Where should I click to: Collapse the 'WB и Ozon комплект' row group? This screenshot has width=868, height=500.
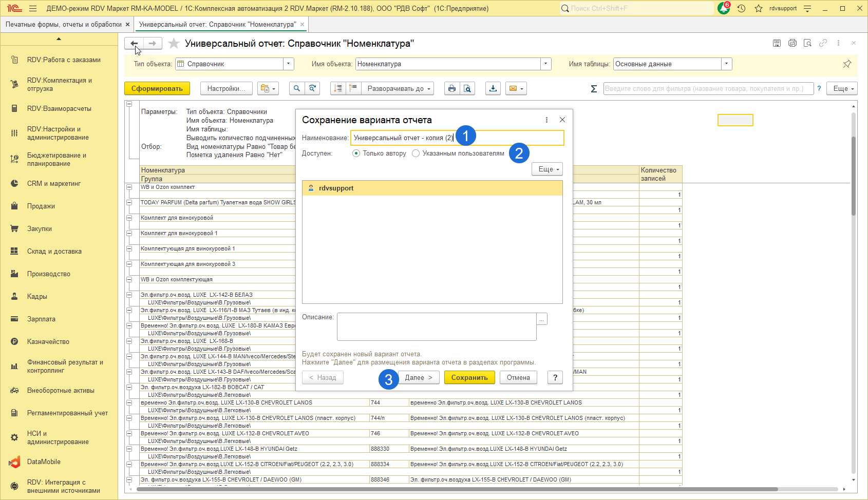(x=129, y=187)
